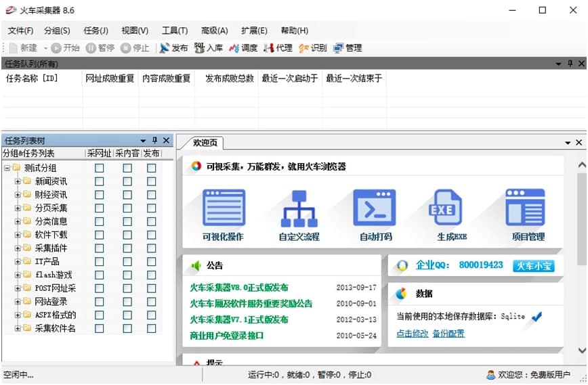Screen dimensions: 588x385
Task: Check 采网址 box for 分页采集
Action: (100, 208)
